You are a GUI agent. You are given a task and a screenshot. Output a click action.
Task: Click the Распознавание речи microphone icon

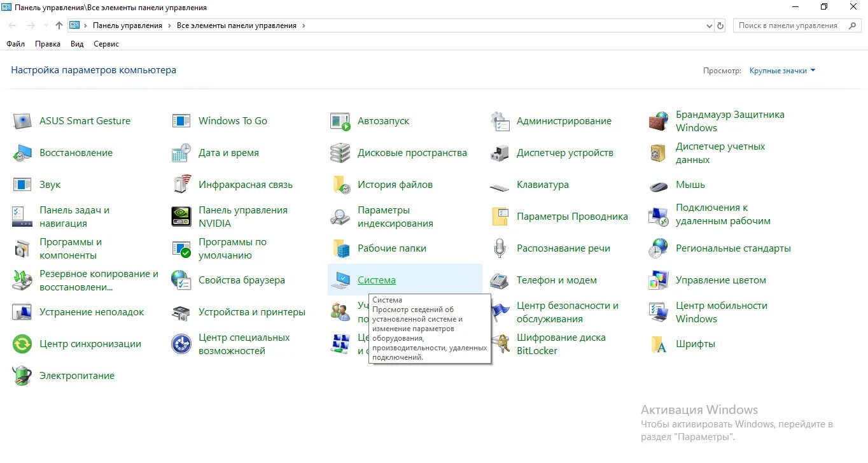(x=500, y=248)
